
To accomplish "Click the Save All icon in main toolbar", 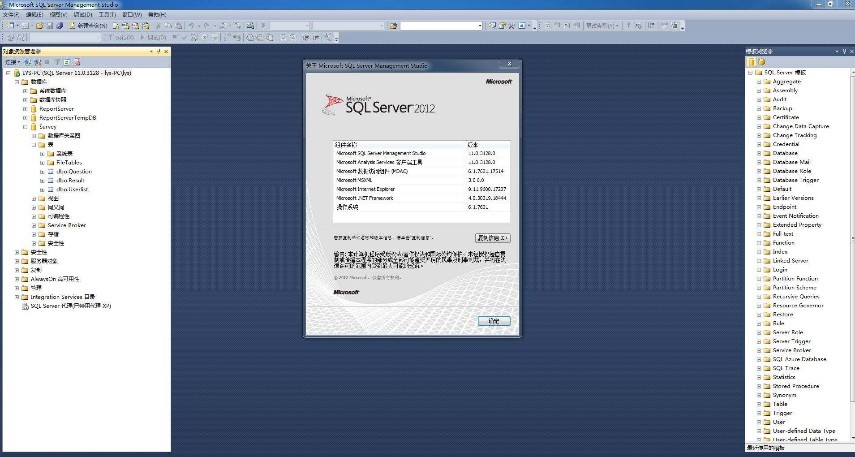I will click(x=59, y=26).
